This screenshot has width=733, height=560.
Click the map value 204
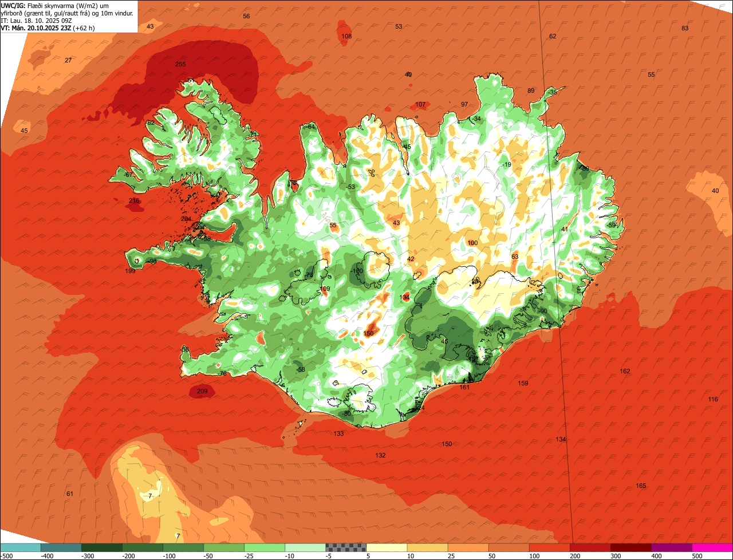(186, 219)
